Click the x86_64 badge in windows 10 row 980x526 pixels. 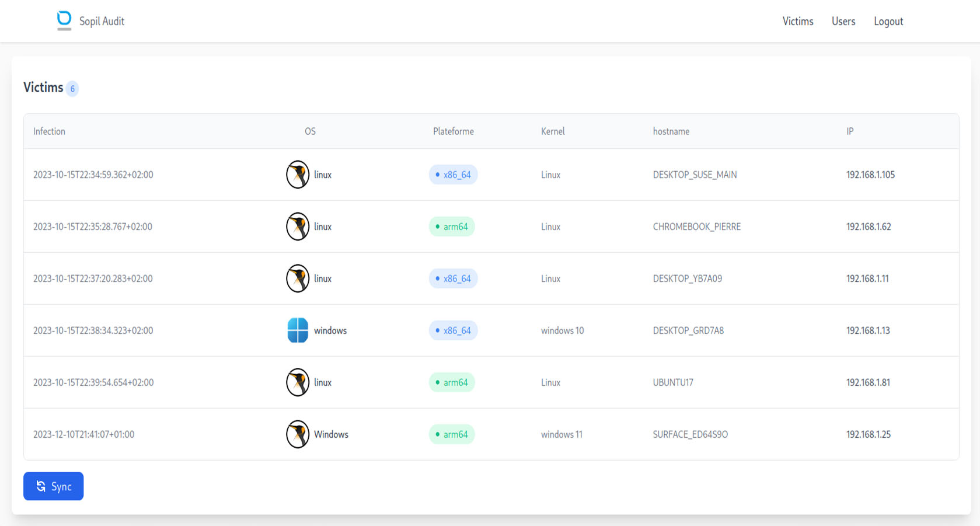(x=454, y=330)
